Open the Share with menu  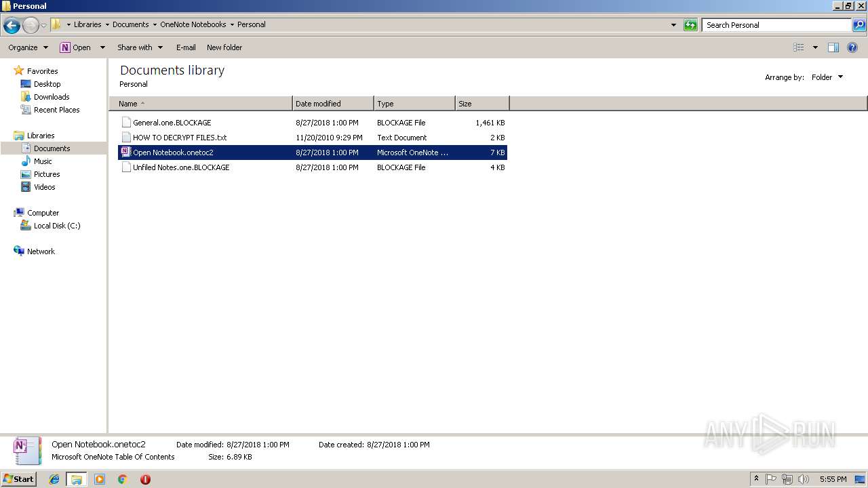(140, 47)
